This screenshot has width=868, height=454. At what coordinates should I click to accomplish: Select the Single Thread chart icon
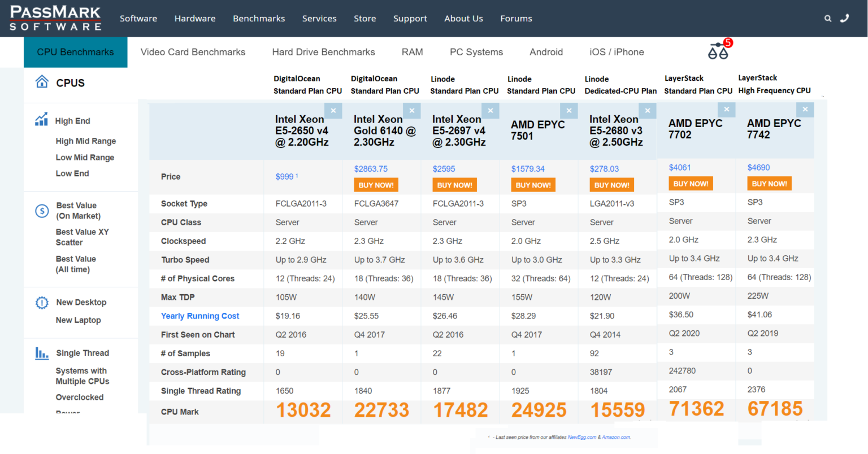tap(41, 352)
